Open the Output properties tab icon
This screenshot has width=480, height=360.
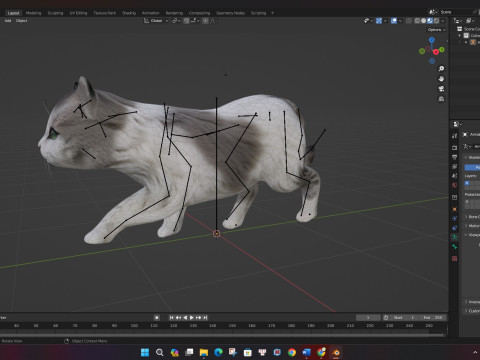click(455, 157)
